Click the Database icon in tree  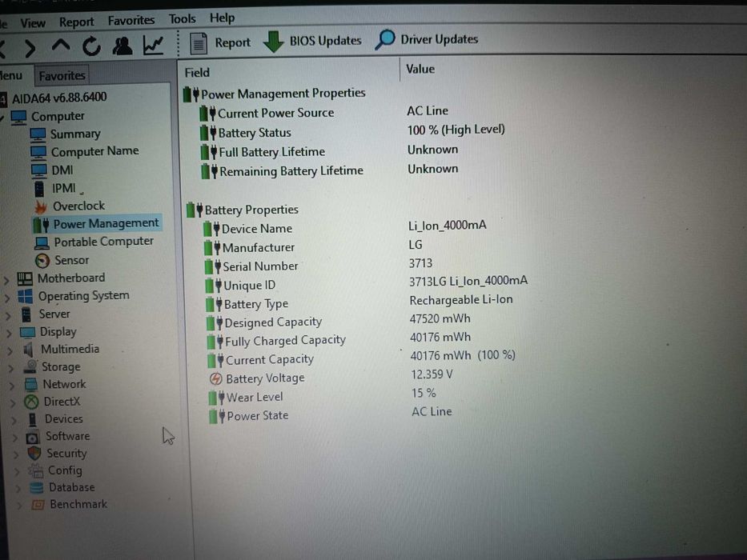pos(36,488)
